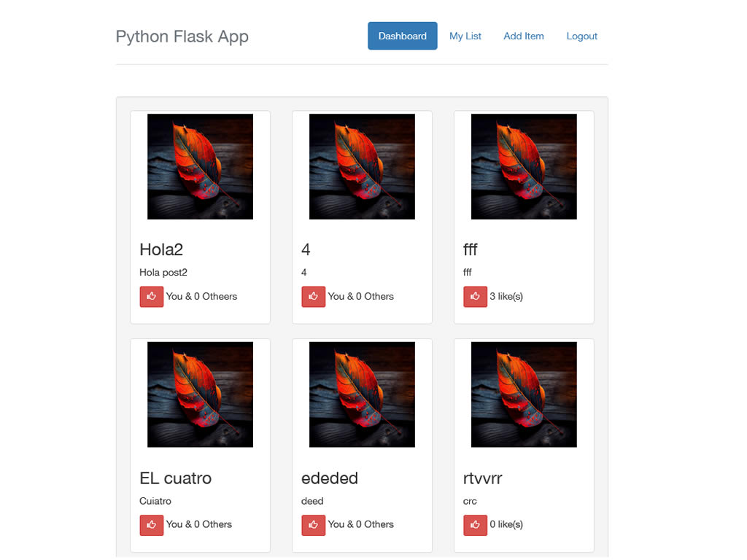Click the rtvvrr card leaf image
The height and width of the screenshot is (560, 747).
[x=524, y=394]
